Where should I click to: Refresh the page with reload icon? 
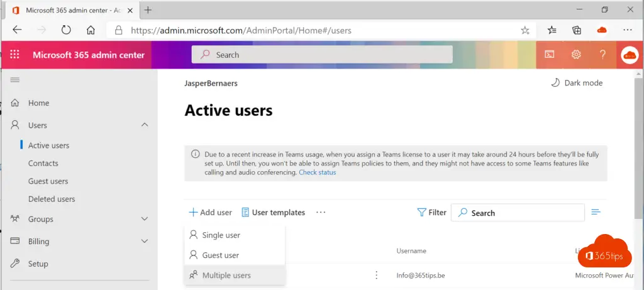pos(66,30)
